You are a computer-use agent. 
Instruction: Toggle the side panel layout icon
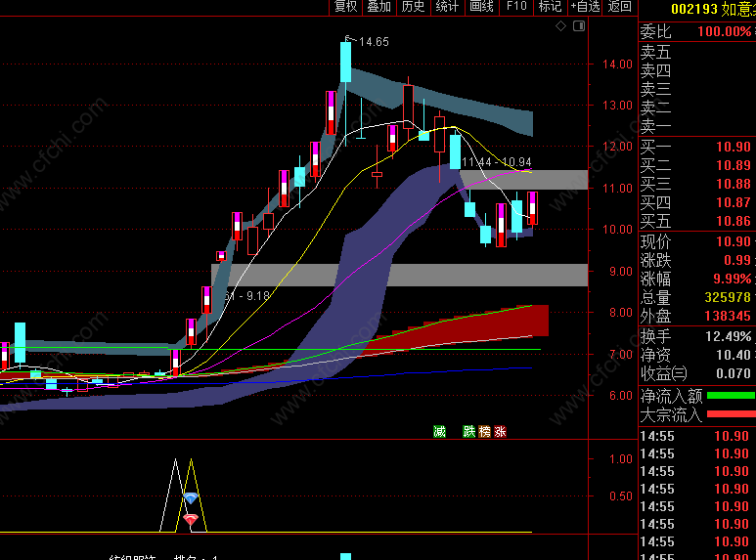[579, 26]
